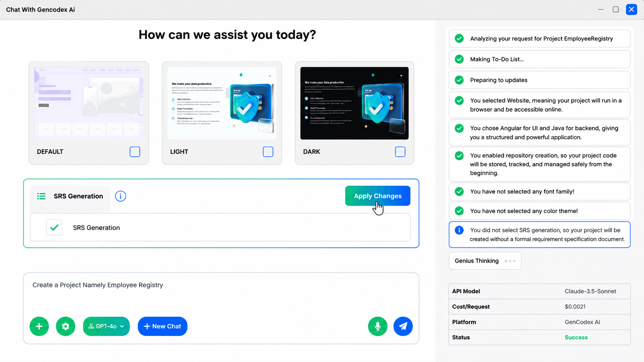
Task: Select the DEFAULT theme preview thumbnail
Action: pyautogui.click(x=89, y=103)
